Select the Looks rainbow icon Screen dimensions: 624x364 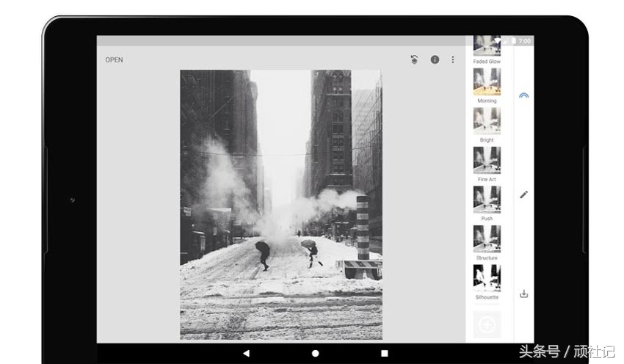coord(523,95)
